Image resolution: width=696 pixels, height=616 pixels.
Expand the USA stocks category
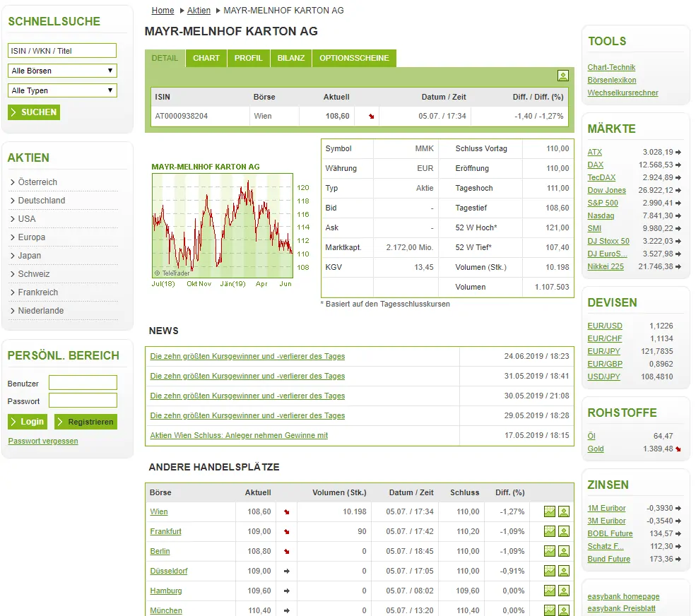[23, 219]
